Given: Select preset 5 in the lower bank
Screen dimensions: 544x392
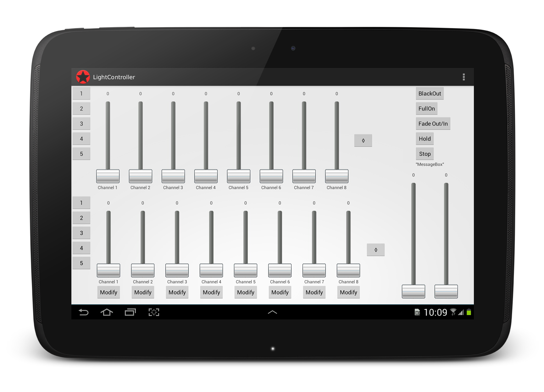Looking at the screenshot, I should [81, 263].
